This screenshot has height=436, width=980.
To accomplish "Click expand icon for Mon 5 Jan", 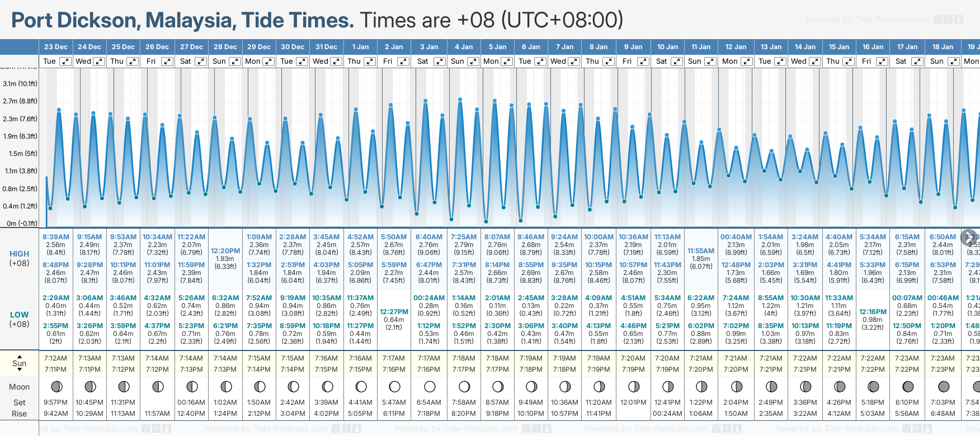I will tap(507, 61).
